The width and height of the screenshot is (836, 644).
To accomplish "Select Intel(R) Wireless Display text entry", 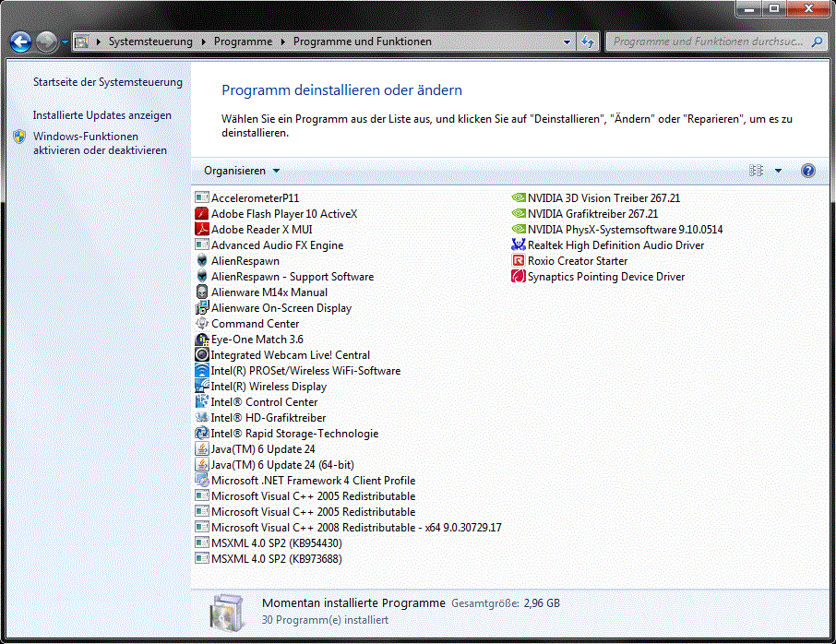I will point(269,386).
